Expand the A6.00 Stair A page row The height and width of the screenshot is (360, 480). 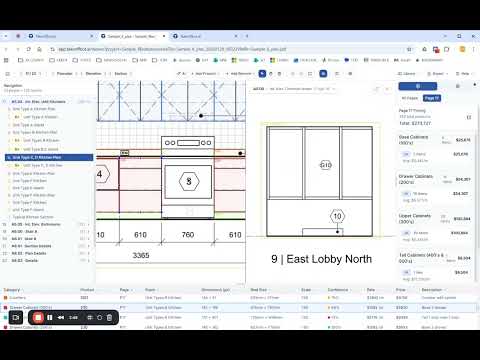(88, 232)
